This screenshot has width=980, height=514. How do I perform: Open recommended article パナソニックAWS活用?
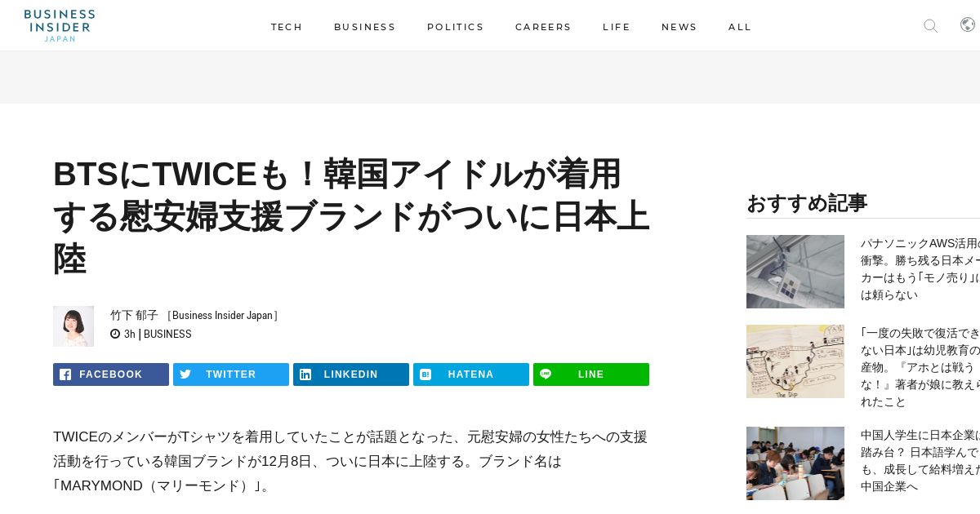pos(920,269)
